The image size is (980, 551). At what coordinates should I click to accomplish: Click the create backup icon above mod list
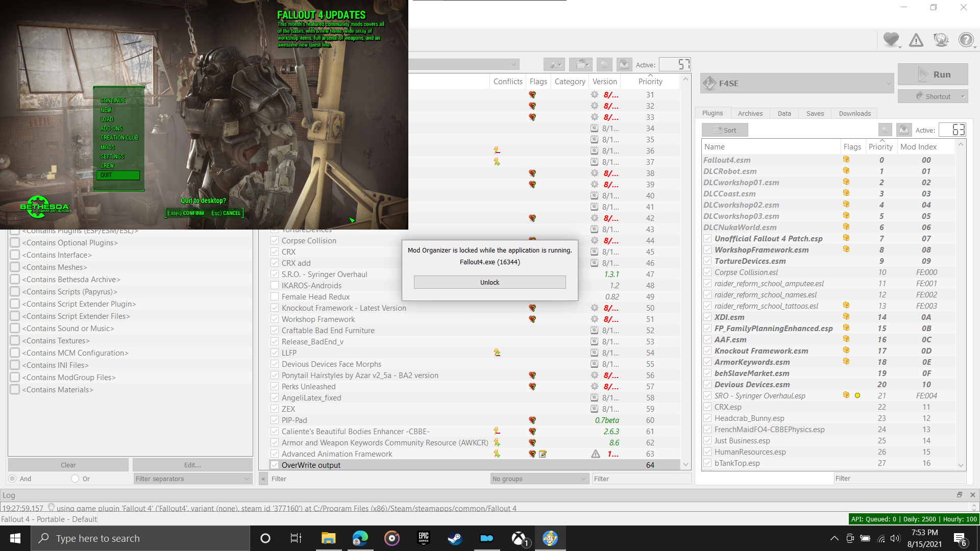624,64
